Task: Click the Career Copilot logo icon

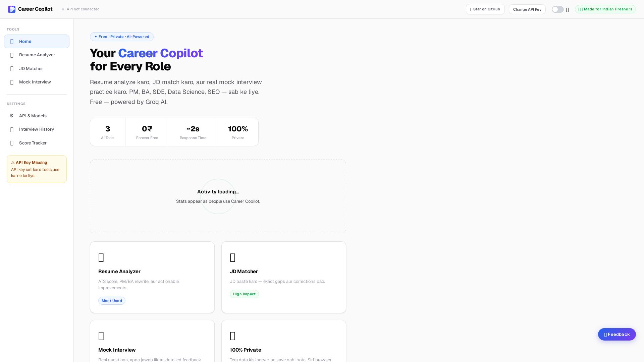Action: coord(12,9)
